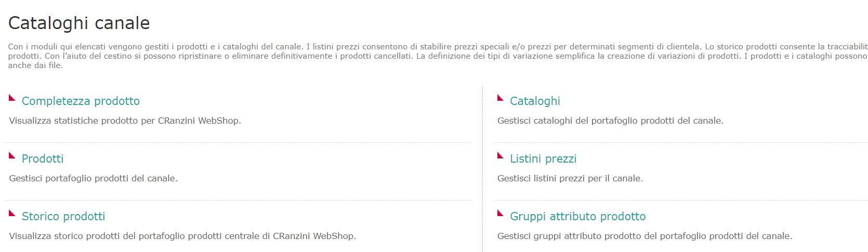Open the Completezza prodotto module
Image resolution: width=868 pixels, height=252 pixels.
coord(81,101)
